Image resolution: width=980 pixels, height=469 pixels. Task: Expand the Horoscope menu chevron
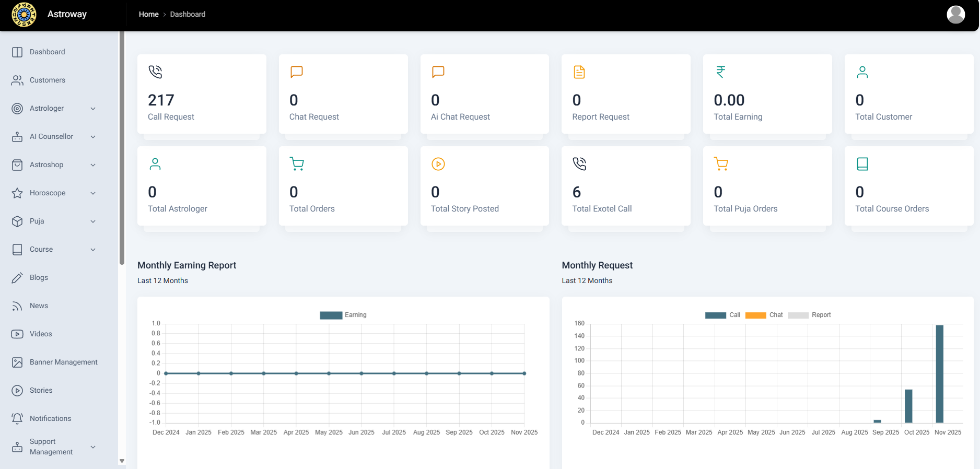click(x=93, y=193)
